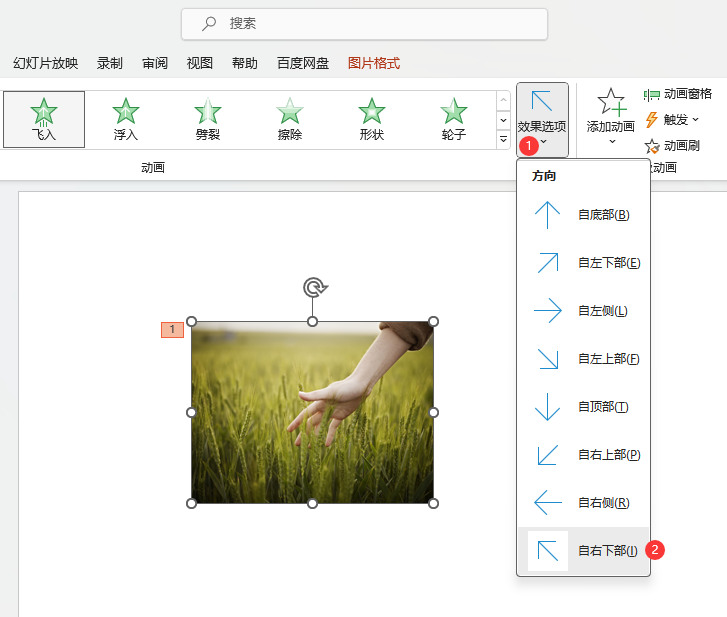Set direction to 自顶部(T) from top

[x=583, y=407]
